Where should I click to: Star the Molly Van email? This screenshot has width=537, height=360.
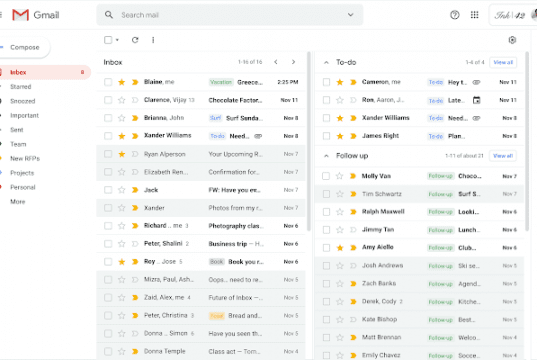339,176
